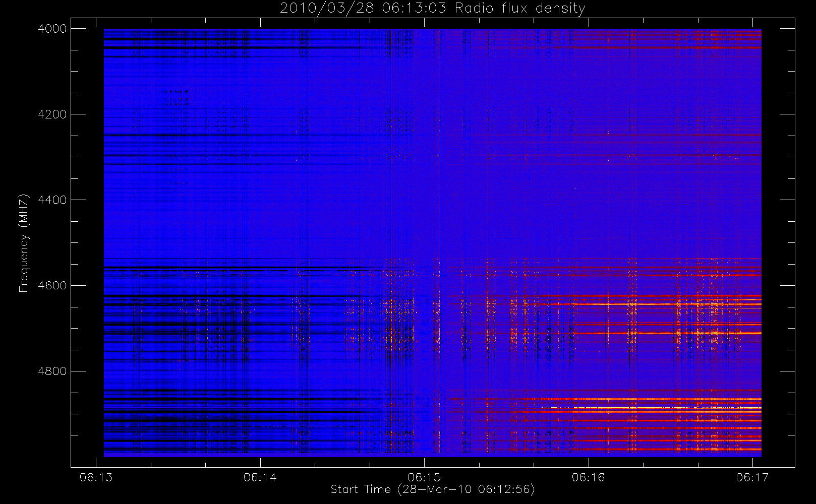Click the 'Frequency (MHZ)' axis label

tap(23, 243)
